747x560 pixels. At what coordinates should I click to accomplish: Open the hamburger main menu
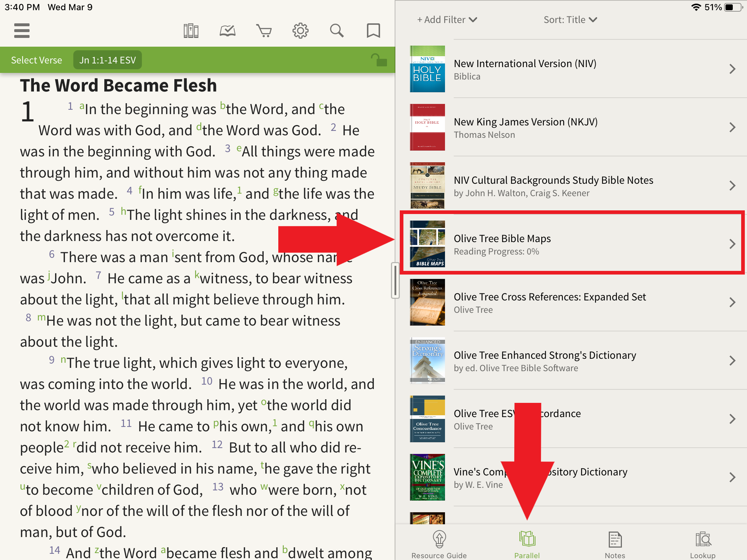click(22, 31)
